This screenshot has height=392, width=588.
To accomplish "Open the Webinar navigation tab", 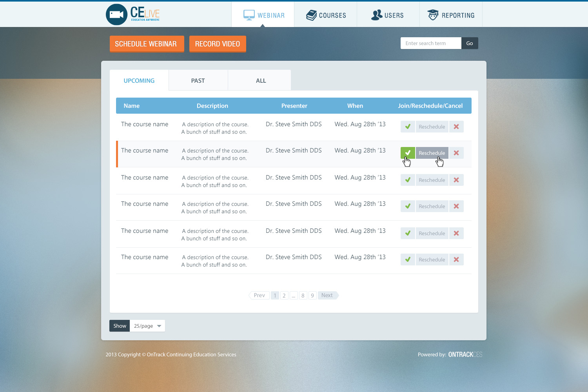I will click(263, 15).
